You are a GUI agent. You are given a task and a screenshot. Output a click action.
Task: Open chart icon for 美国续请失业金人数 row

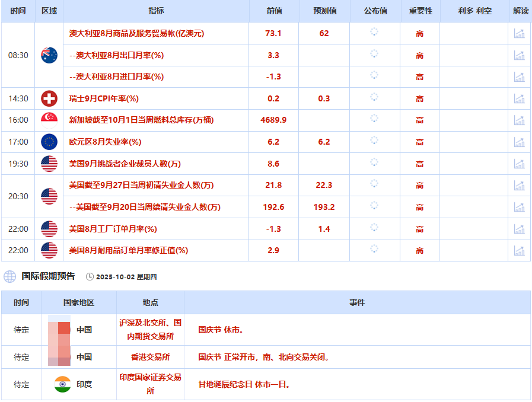(519, 207)
